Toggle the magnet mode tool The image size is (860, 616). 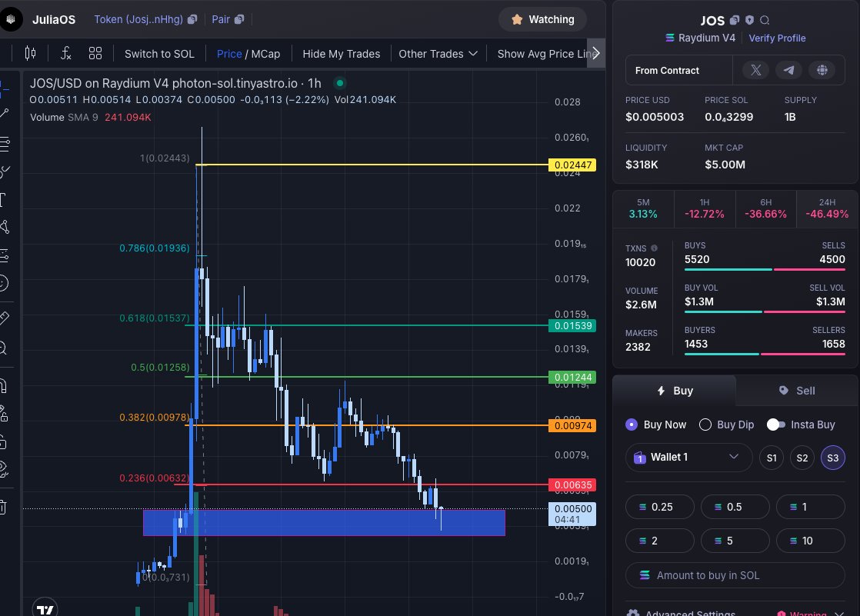point(3,385)
